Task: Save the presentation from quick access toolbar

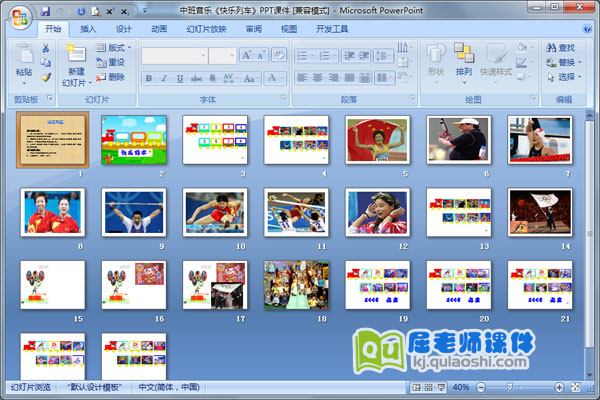Action: coord(45,11)
